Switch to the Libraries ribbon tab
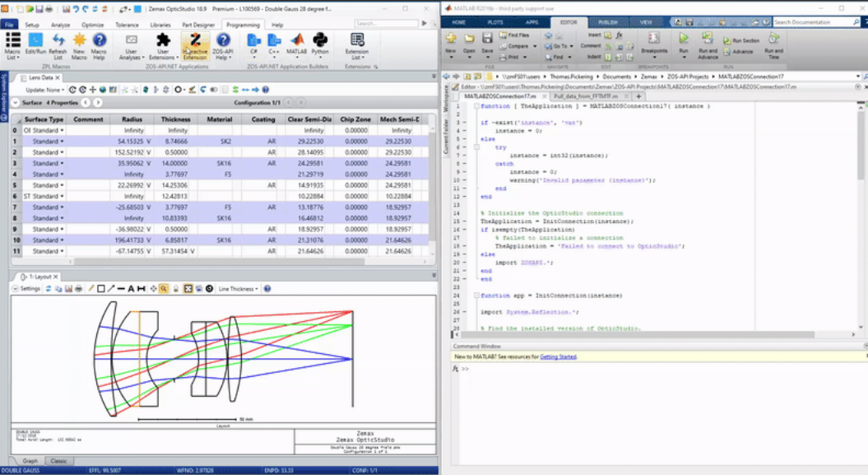Viewport: 868px width, 475px height. [160, 25]
